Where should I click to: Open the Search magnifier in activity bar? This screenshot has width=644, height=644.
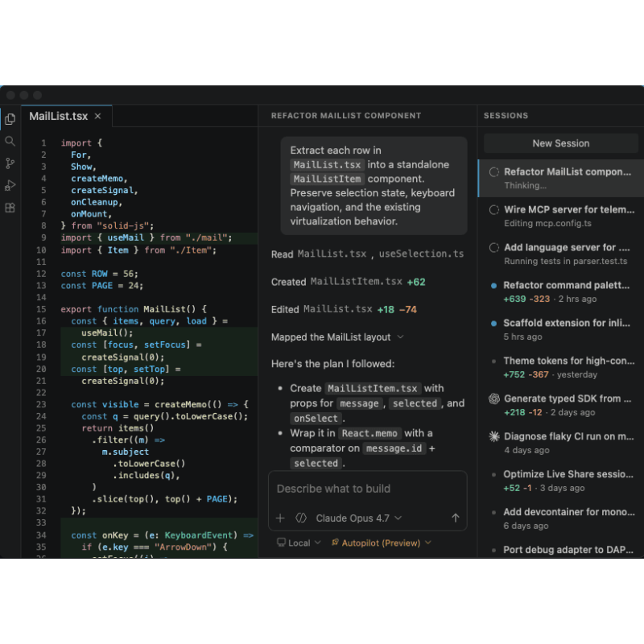[10, 142]
